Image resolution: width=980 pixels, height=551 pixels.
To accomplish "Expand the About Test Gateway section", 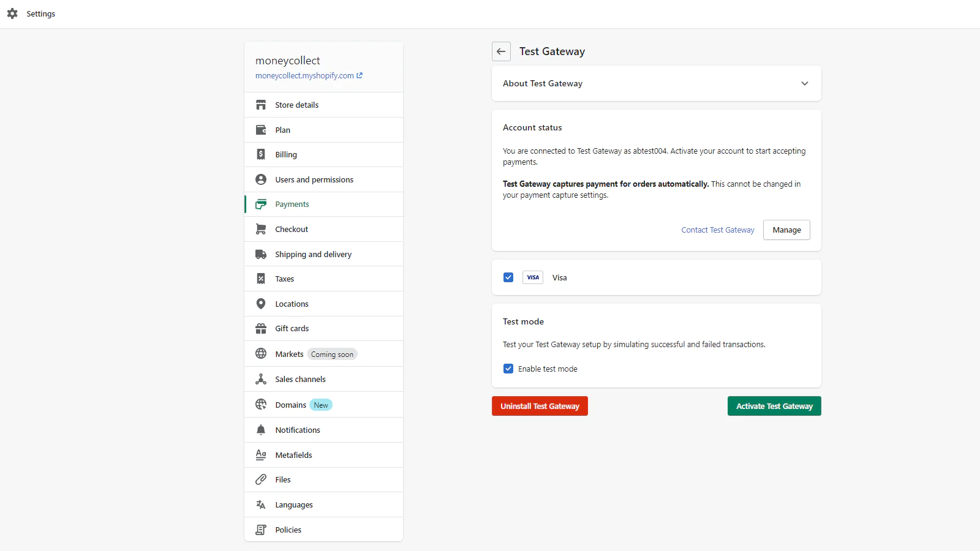I will click(x=657, y=83).
